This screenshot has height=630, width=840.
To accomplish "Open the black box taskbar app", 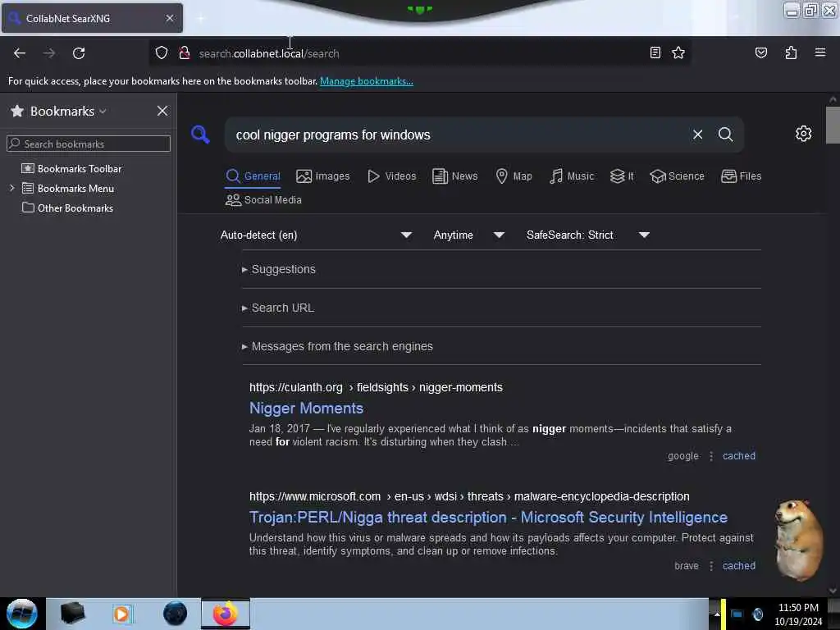I will (x=72, y=614).
